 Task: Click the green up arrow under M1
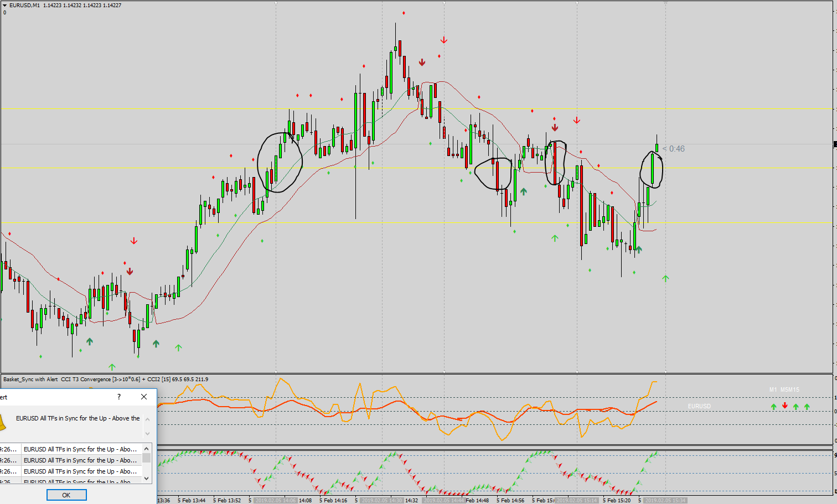(773, 407)
